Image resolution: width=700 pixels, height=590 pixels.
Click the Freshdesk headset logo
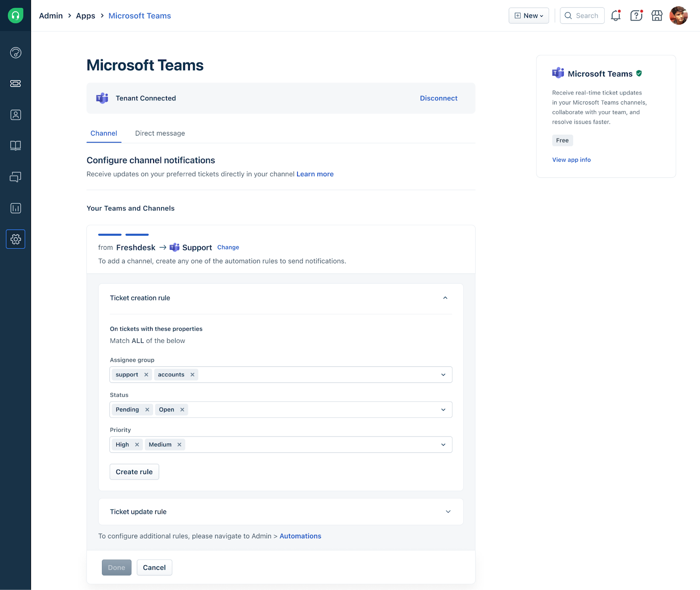click(x=15, y=16)
